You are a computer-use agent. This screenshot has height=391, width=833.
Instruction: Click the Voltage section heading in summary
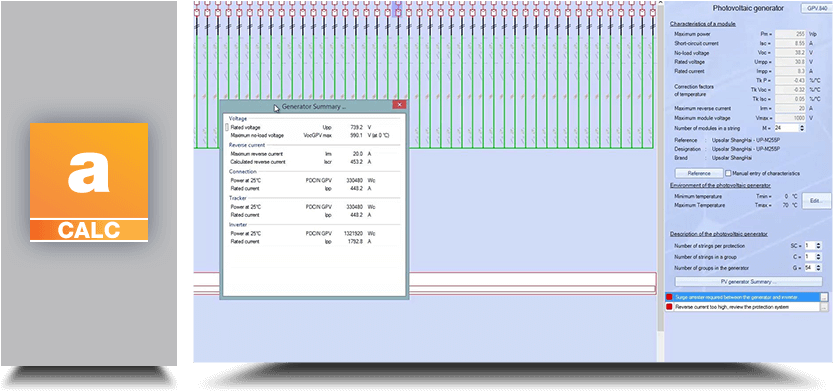[x=238, y=118]
